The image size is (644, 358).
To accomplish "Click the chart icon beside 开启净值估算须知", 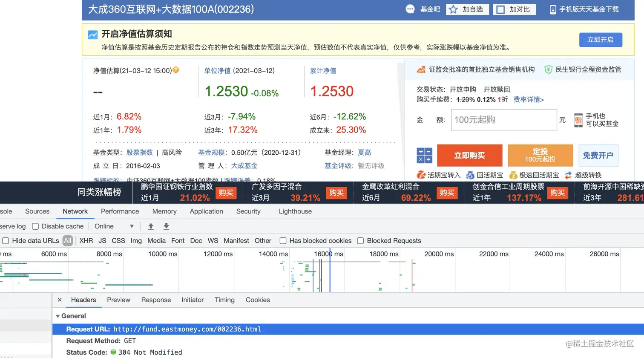I will tap(92, 35).
